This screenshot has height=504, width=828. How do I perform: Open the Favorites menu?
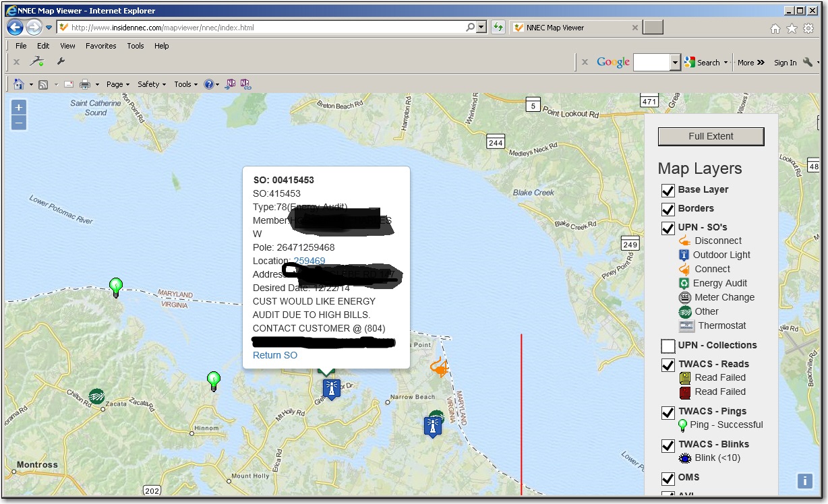100,46
